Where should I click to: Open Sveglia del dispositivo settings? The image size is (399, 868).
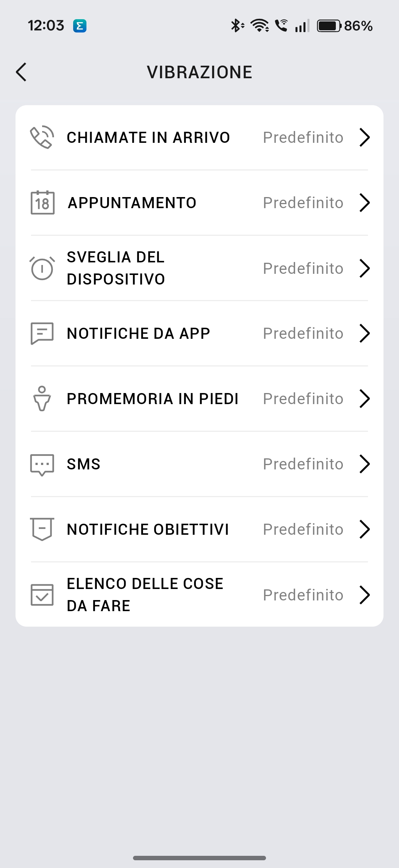tap(116, 268)
